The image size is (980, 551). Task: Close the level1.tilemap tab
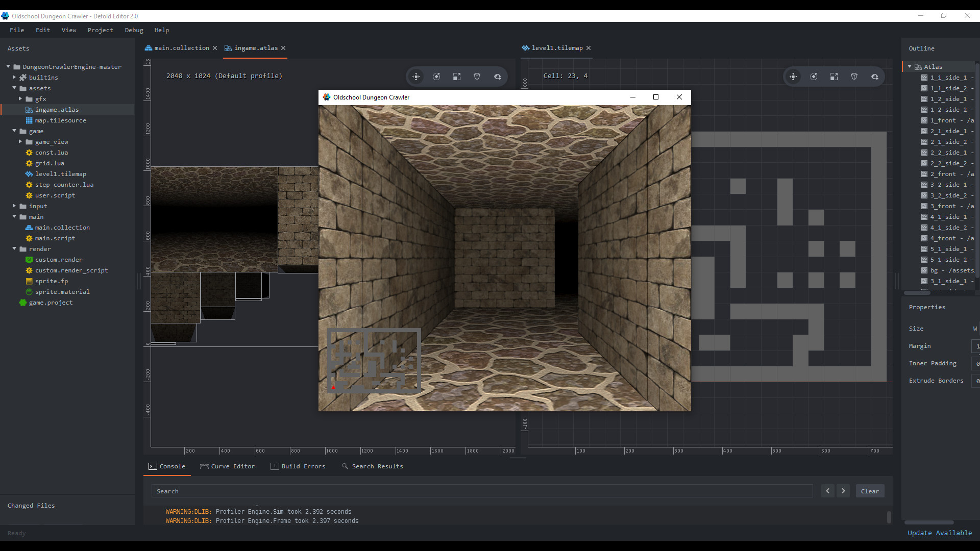(x=589, y=48)
